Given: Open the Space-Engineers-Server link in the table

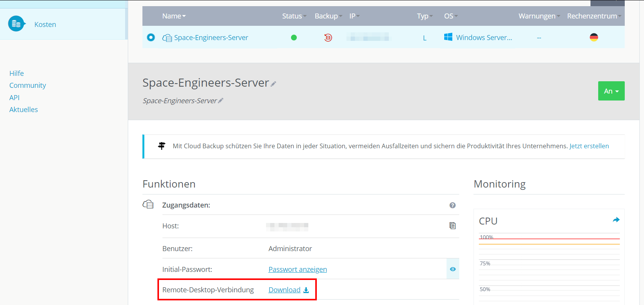Looking at the screenshot, I should pos(211,38).
